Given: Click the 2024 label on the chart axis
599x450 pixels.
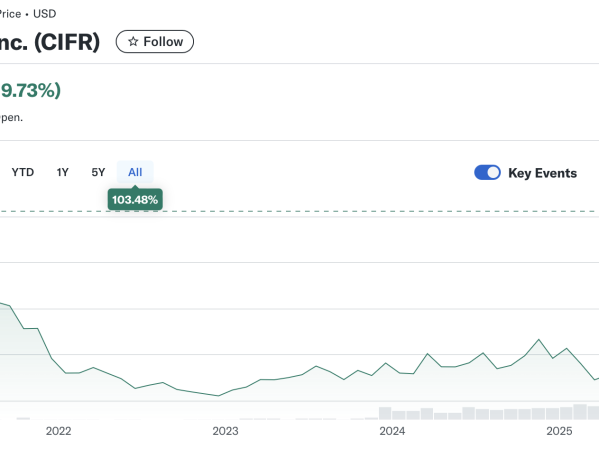Looking at the screenshot, I should pos(392,431).
